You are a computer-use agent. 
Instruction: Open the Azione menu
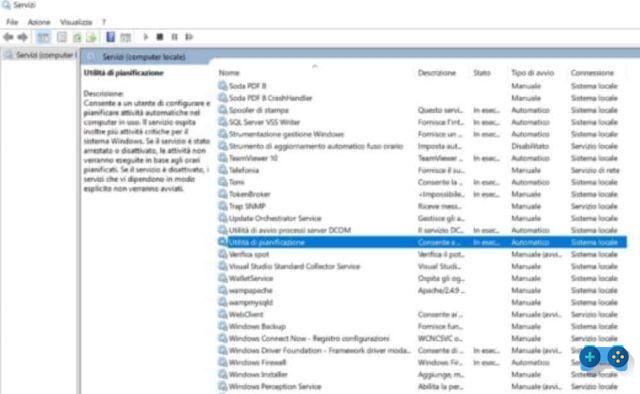click(39, 22)
